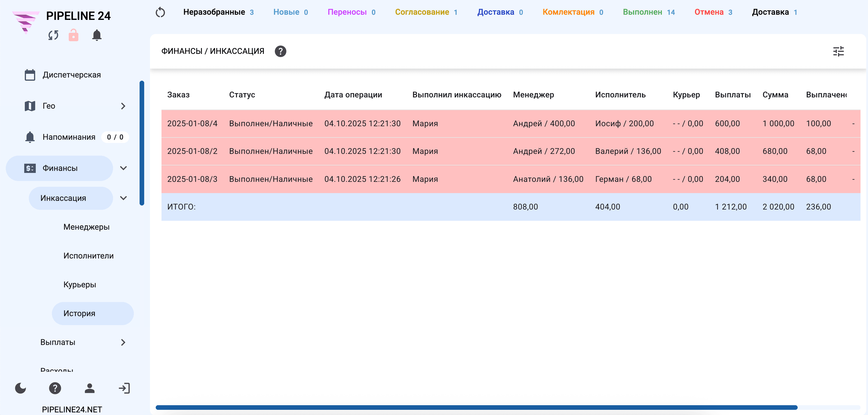Click the map icon beside Гео

click(x=30, y=106)
